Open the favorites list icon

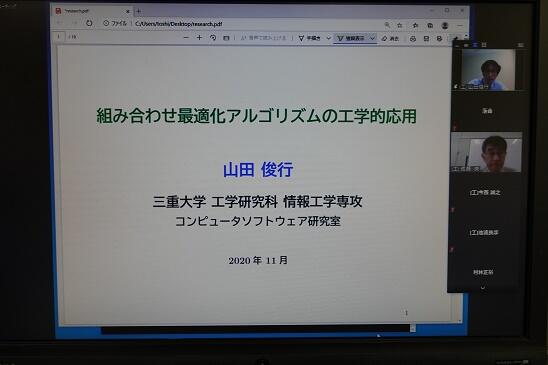pyautogui.click(x=415, y=25)
